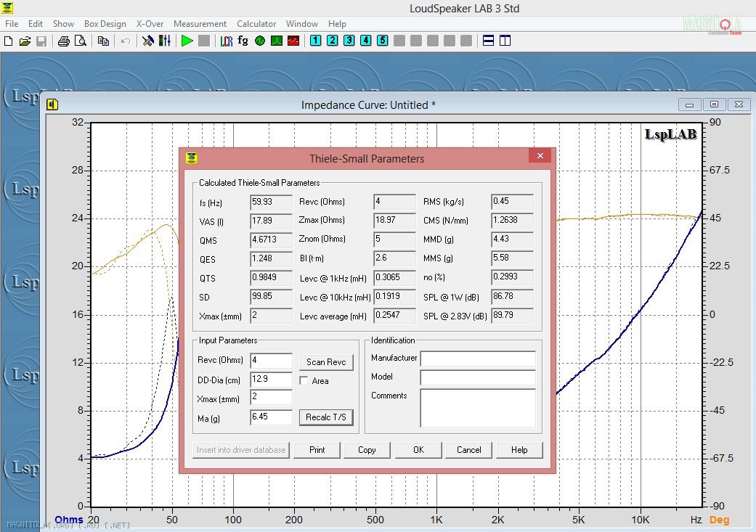Click the dialog Help button
This screenshot has width=756, height=532.
click(x=519, y=450)
